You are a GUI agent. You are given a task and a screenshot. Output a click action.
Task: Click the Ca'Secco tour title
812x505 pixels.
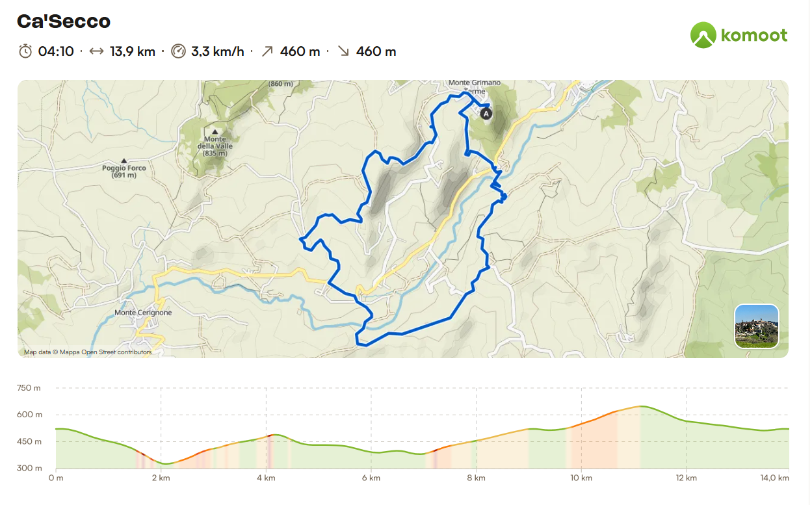64,21
